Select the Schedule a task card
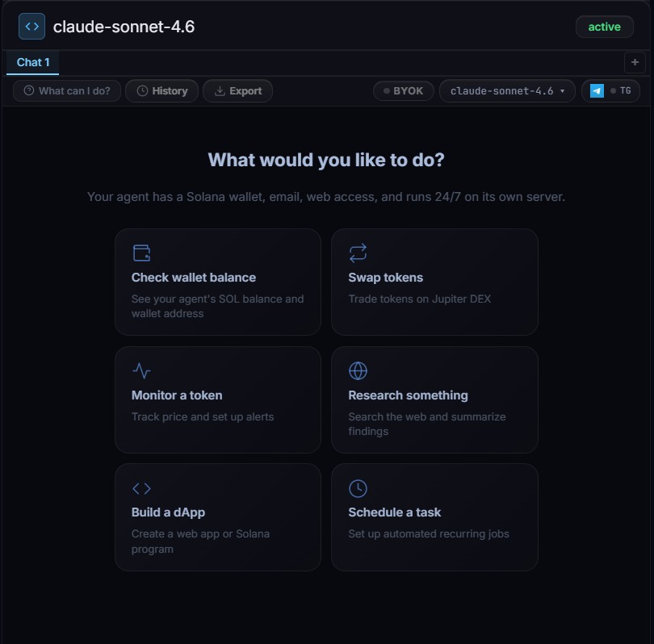Viewport: 654px width, 644px height. (434, 516)
